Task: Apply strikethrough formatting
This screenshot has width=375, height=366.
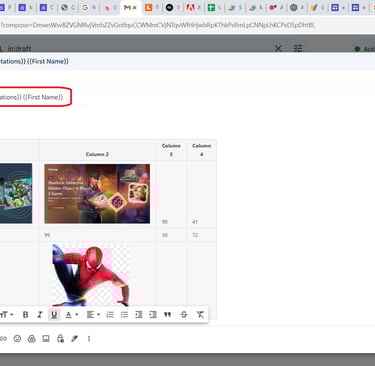Action: 184,315
